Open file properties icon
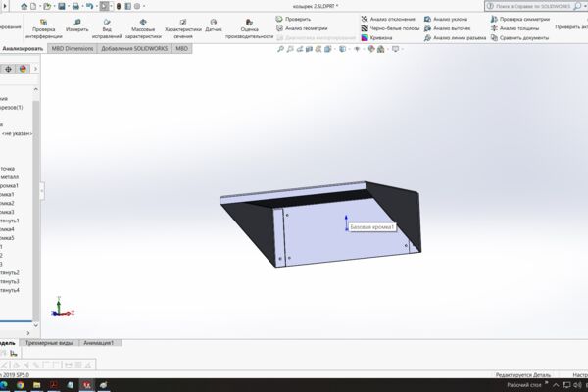The height and width of the screenshot is (392, 588). tap(127, 6)
